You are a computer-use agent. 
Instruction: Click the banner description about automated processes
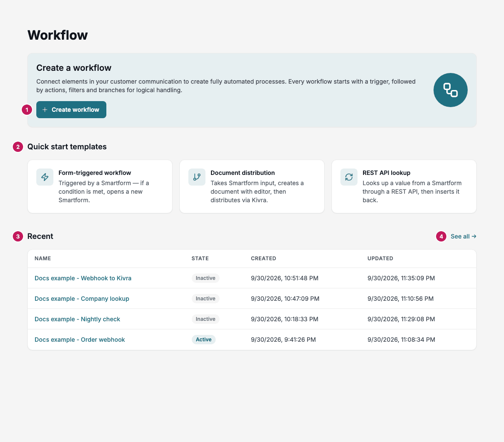tap(226, 86)
